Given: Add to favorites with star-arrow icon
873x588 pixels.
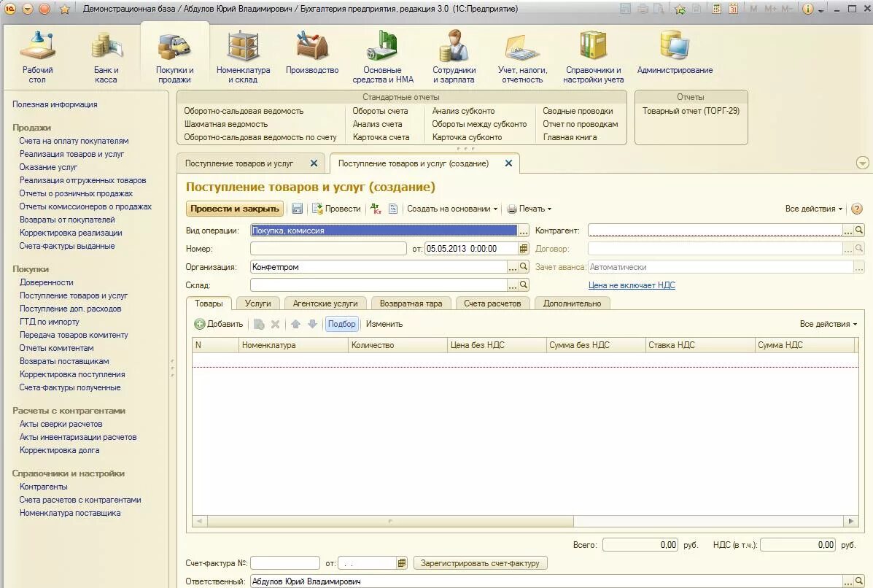Looking at the screenshot, I should [680, 9].
